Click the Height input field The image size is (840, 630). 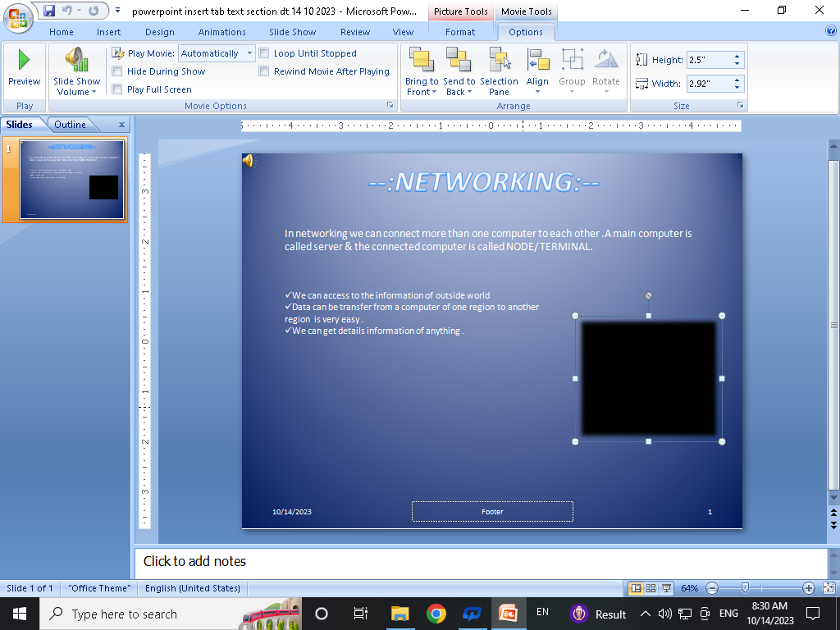pyautogui.click(x=709, y=60)
